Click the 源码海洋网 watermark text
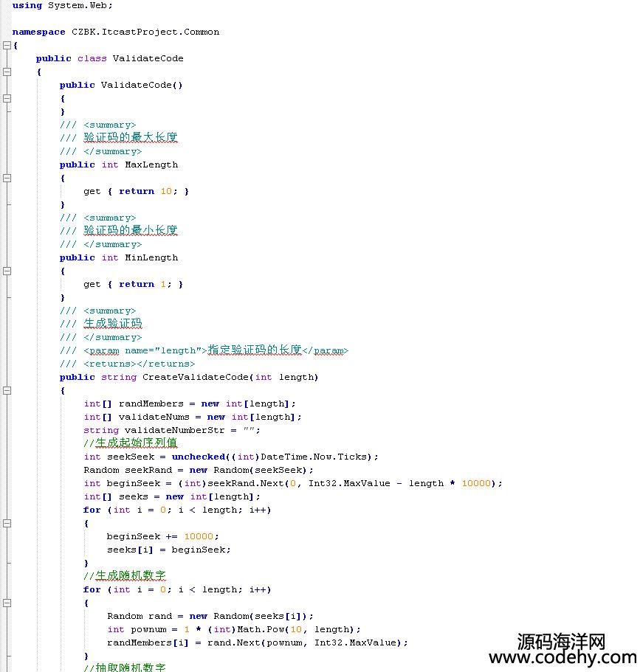This screenshot has height=672, width=640. 561,640
